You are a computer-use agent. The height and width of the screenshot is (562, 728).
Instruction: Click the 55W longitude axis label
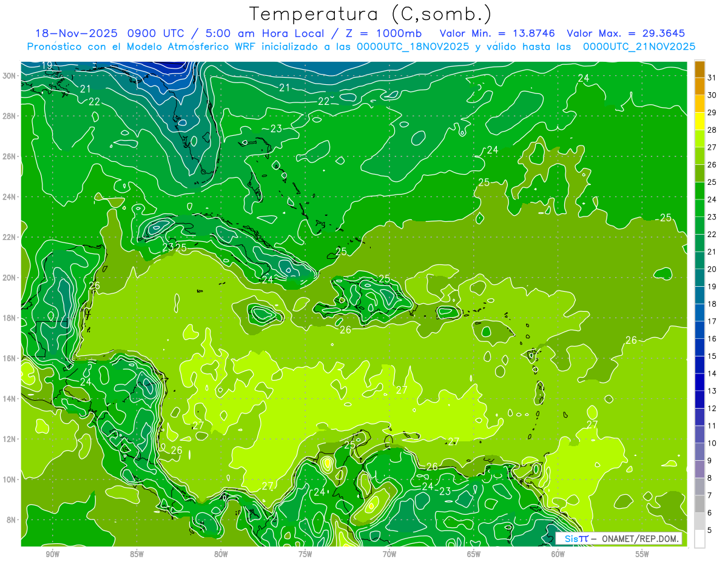(642, 554)
